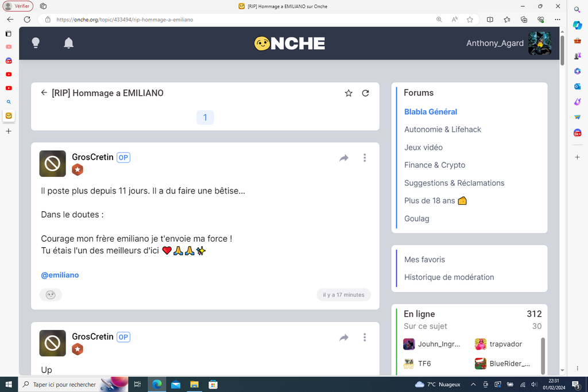Image resolution: width=588 pixels, height=392 pixels.
Task: Open Microsoft Store from taskbar
Action: coord(213,385)
